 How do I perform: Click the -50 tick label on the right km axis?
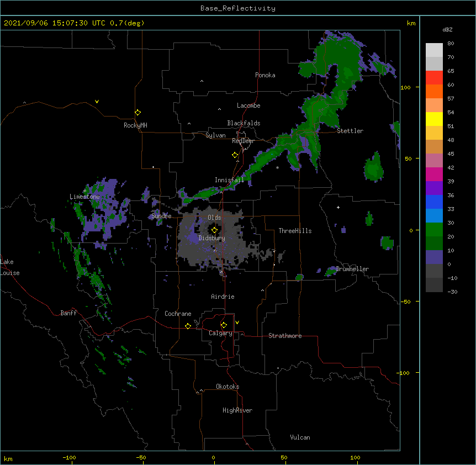[x=405, y=302]
